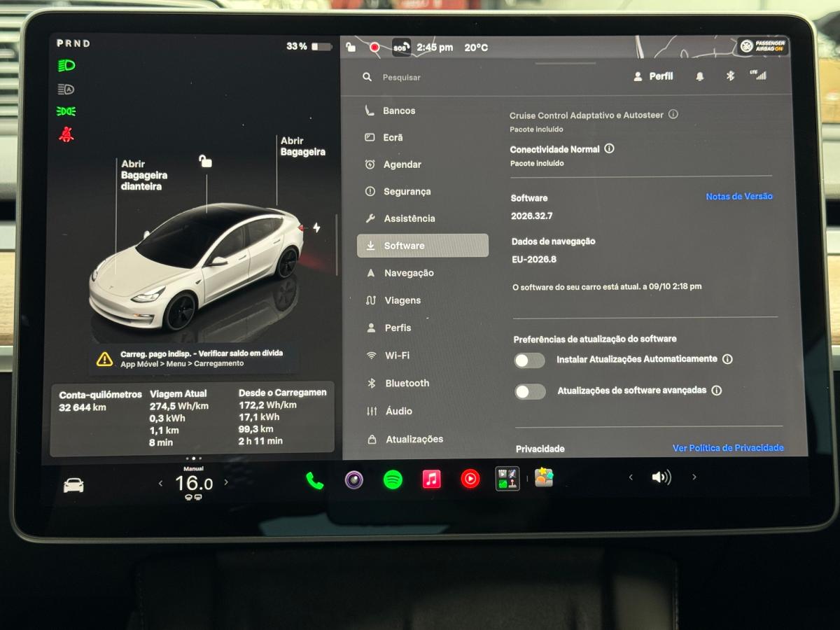This screenshot has height=630, width=840.
Task: Tap the 33 % battery indicator
Action: 309,46
